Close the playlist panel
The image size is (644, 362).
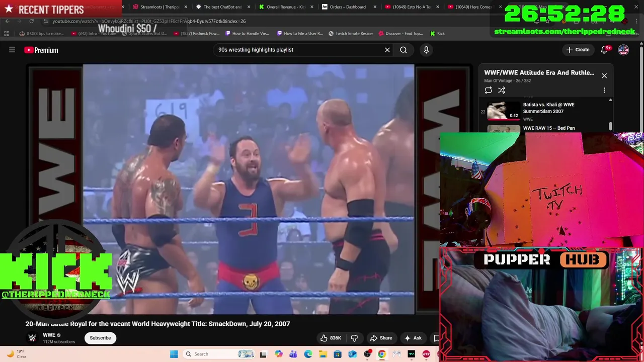pos(604,76)
